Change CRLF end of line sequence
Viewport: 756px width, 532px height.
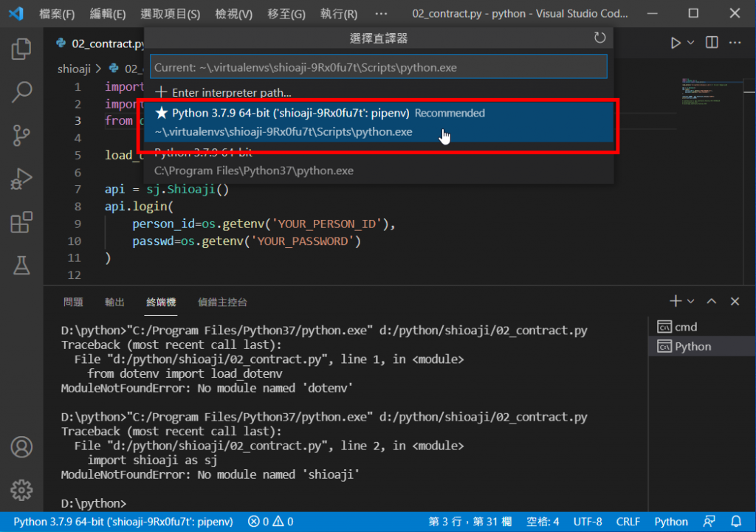[628, 522]
